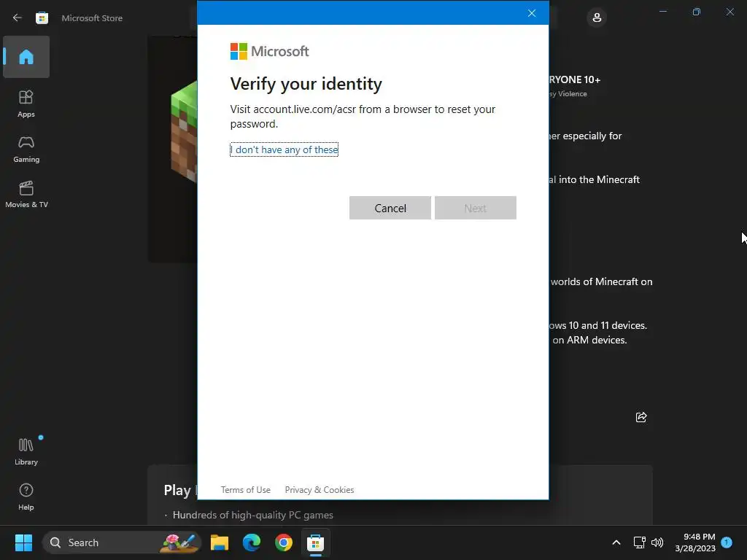Minimize the Microsoft Store window
This screenshot has height=560, width=747.
662,12
